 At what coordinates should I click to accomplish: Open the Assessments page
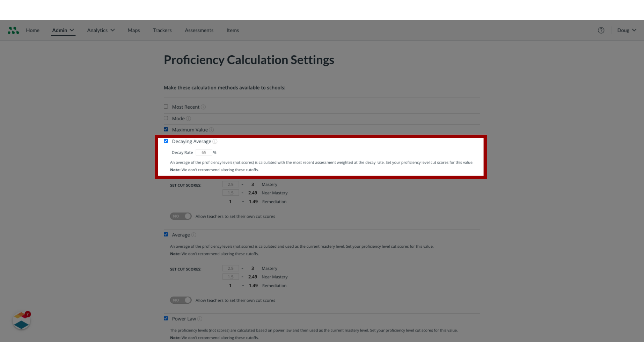tap(199, 30)
